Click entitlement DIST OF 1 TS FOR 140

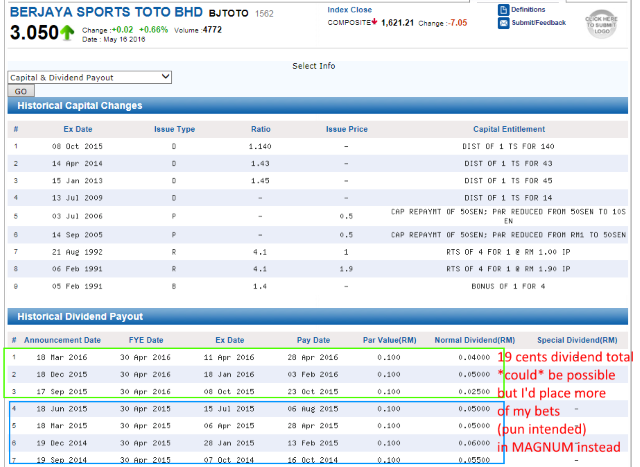[x=508, y=146]
